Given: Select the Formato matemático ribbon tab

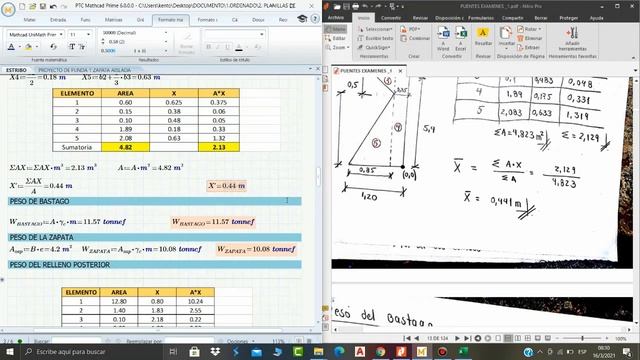Looking at the screenshot, I should [171, 20].
